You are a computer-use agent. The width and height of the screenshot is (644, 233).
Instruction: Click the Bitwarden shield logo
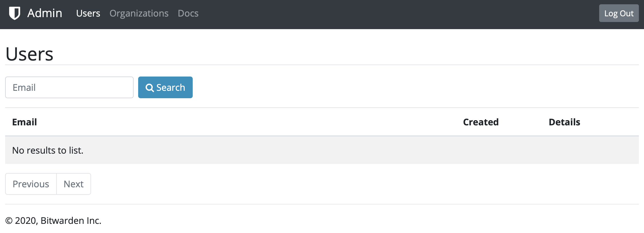tap(15, 13)
